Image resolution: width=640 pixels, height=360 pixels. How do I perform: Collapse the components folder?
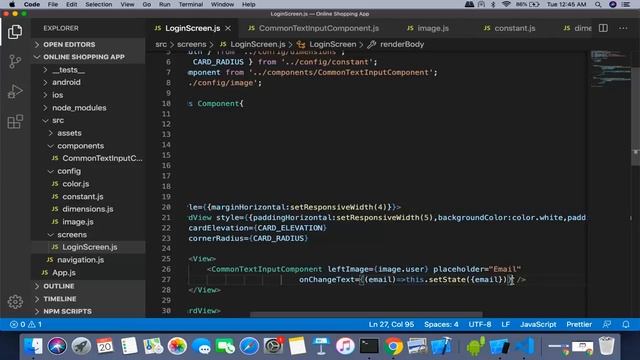88,146
